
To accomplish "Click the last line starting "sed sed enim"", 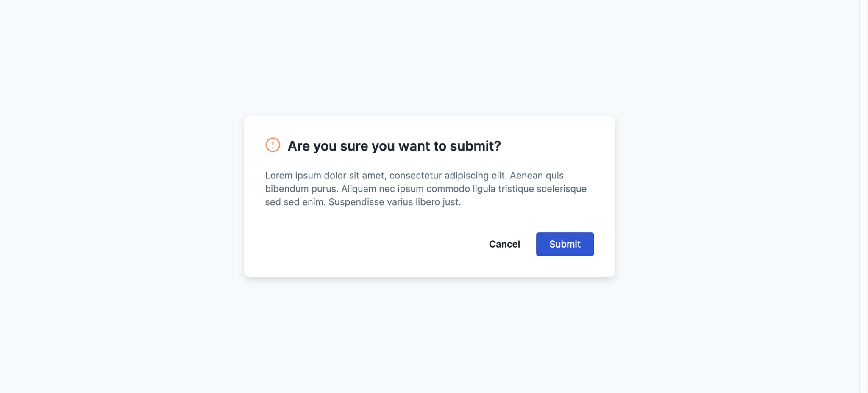I will click(363, 202).
